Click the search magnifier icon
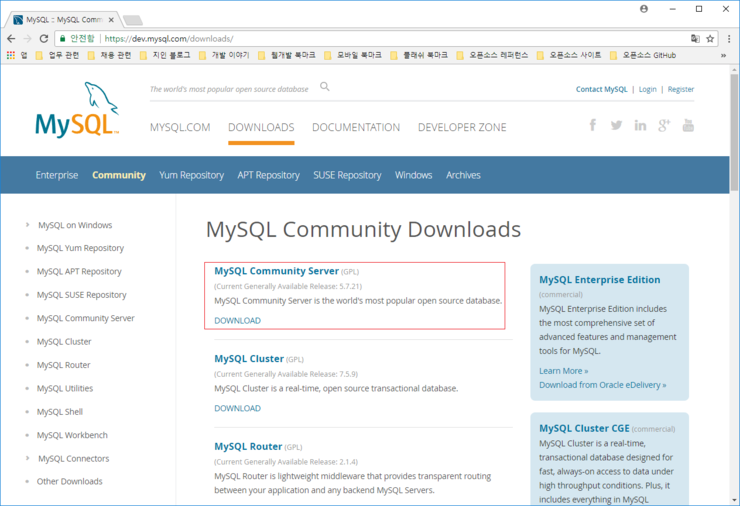 325,88
